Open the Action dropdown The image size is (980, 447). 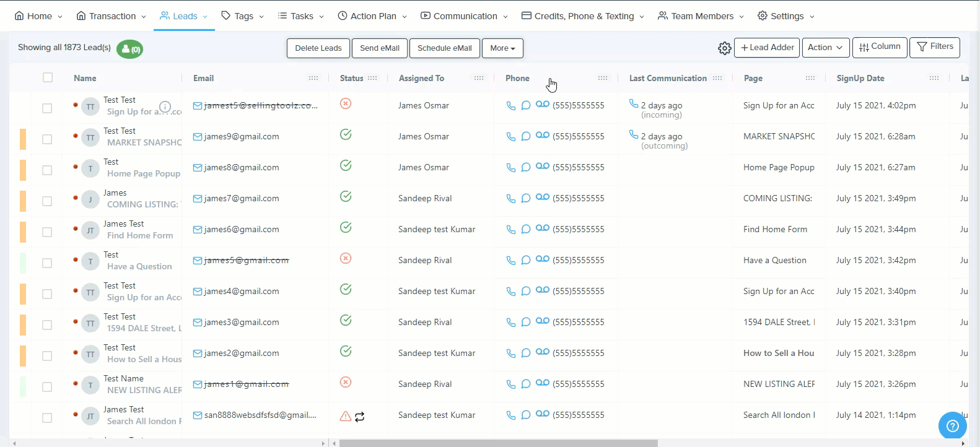point(825,48)
